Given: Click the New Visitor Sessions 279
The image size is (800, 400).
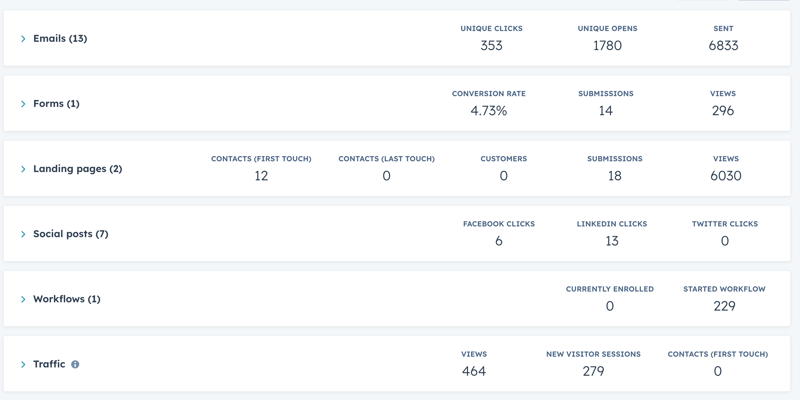Looking at the screenshot, I should pos(593,371).
